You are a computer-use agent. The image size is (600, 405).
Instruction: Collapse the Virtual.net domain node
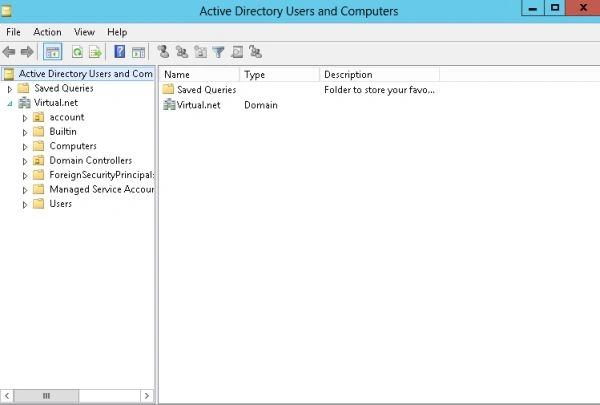pyautogui.click(x=10, y=103)
